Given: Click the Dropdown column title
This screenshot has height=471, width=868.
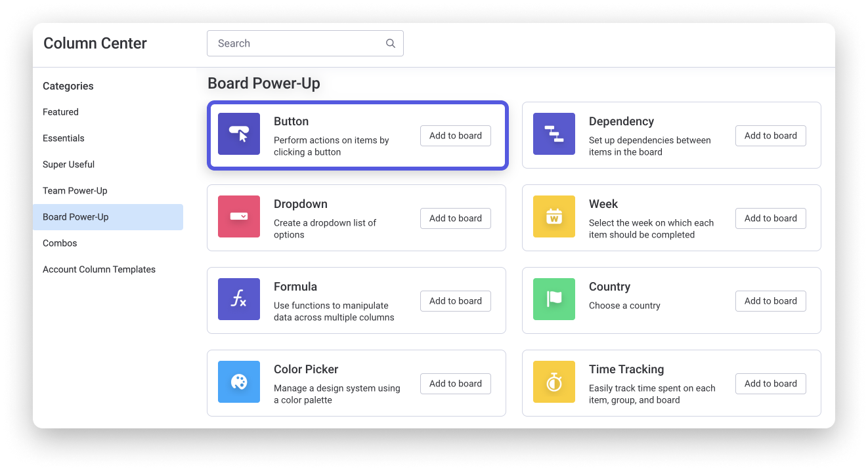Looking at the screenshot, I should pos(301,204).
